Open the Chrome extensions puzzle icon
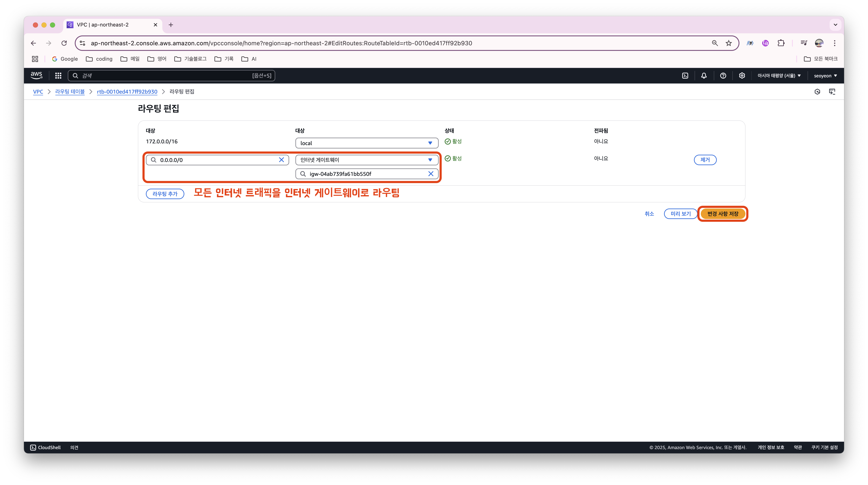Screen dimensions: 868x485 pos(781,43)
